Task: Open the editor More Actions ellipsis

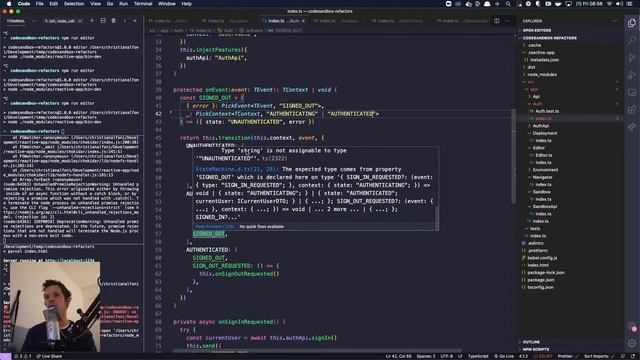Action: tap(507, 21)
